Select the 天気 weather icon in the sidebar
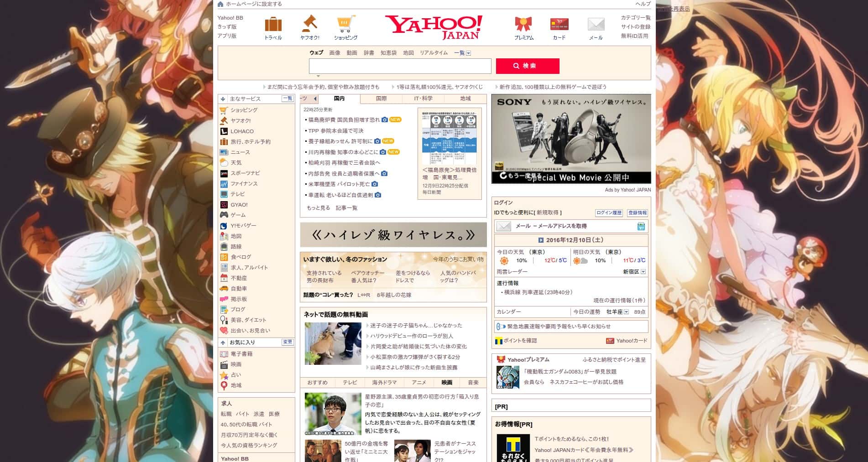Screen dimensions: 868x462 click(223, 163)
